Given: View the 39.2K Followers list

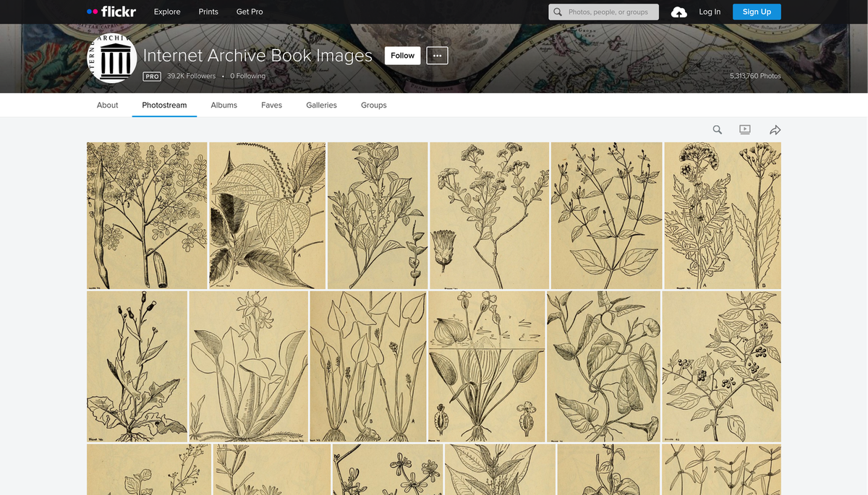Looking at the screenshot, I should (191, 76).
